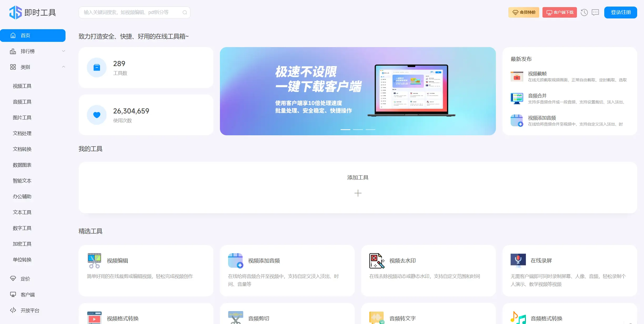Open 定价 pricing page
The width and height of the screenshot is (644, 324).
(x=25, y=279)
